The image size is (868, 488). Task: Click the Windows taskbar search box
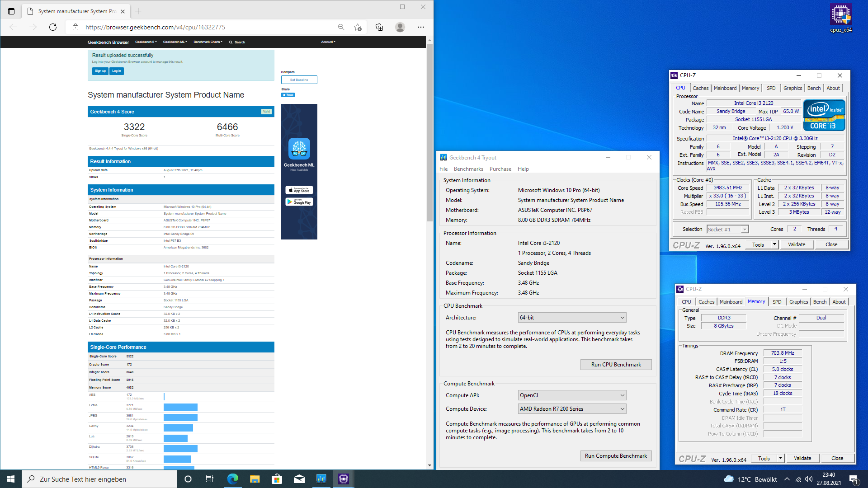click(x=99, y=479)
